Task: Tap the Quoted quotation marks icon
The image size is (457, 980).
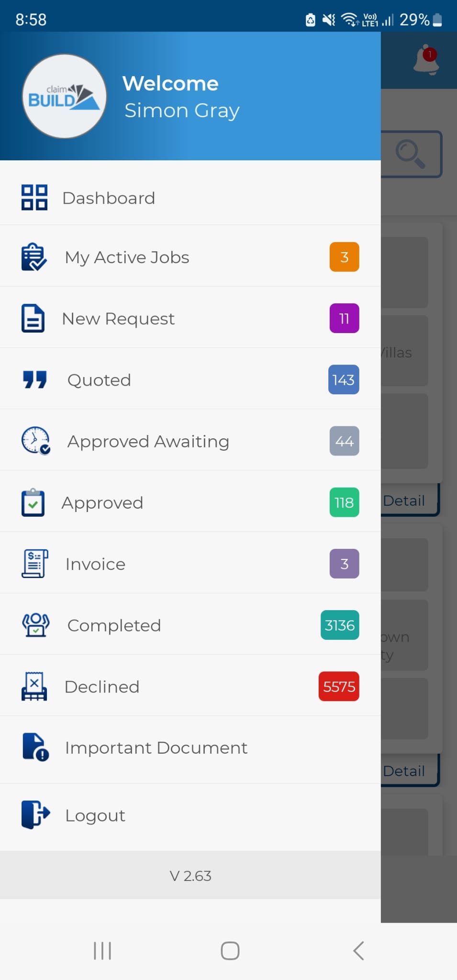Action: click(35, 379)
